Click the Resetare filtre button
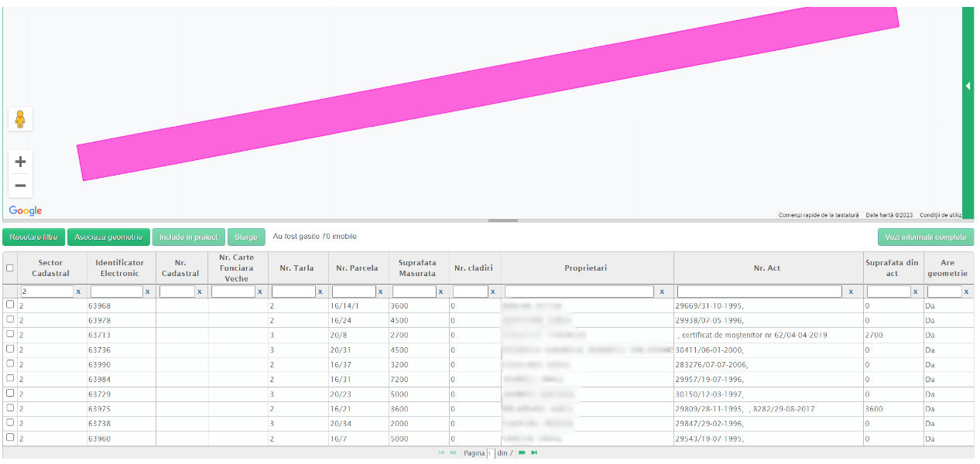The width and height of the screenshot is (980, 464). pos(34,237)
